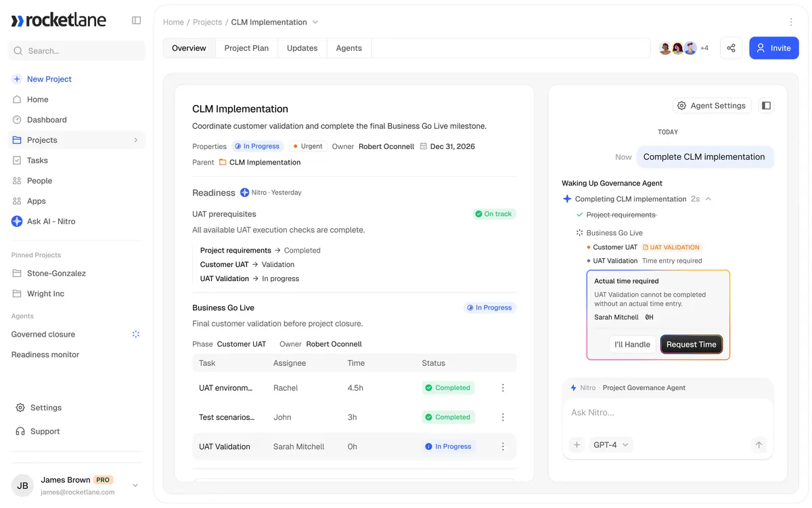The width and height of the screenshot is (812, 508).
Task: Click the Invite button
Action: (x=774, y=48)
